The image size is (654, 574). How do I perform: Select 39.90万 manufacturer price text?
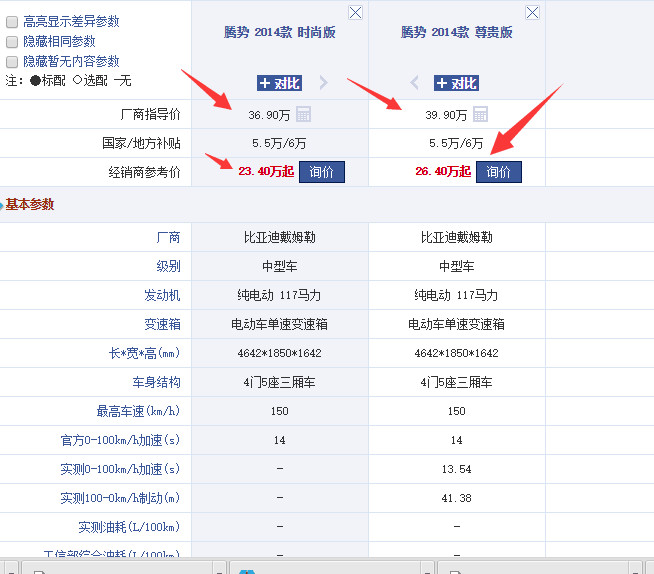pyautogui.click(x=446, y=115)
